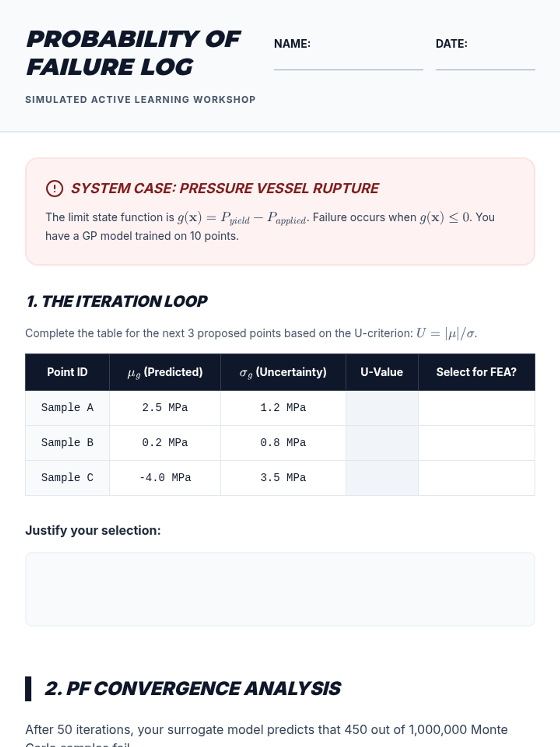Viewport: 560px width, 747px height.
Task: Click the Select for FEA? column header
Action: (476, 372)
